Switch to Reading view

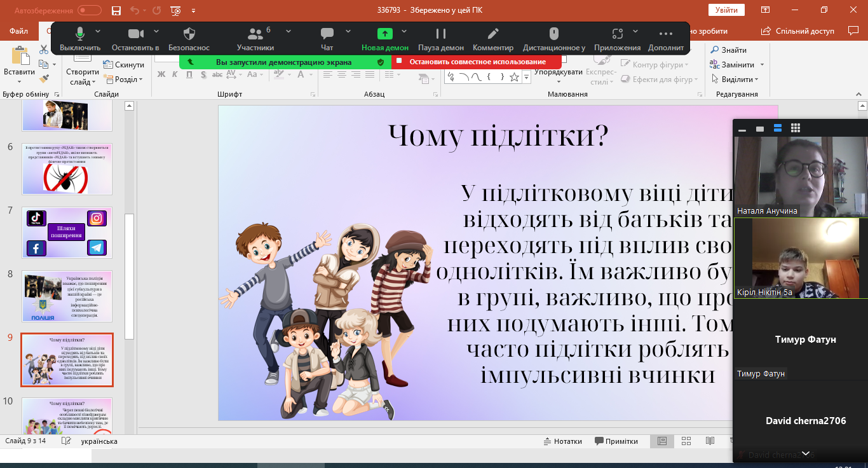[x=710, y=441]
